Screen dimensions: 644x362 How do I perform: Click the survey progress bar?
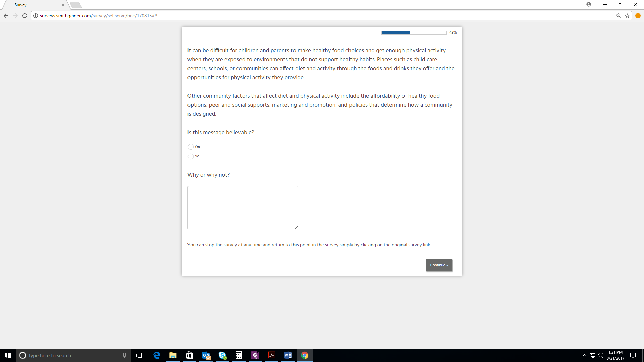414,33
